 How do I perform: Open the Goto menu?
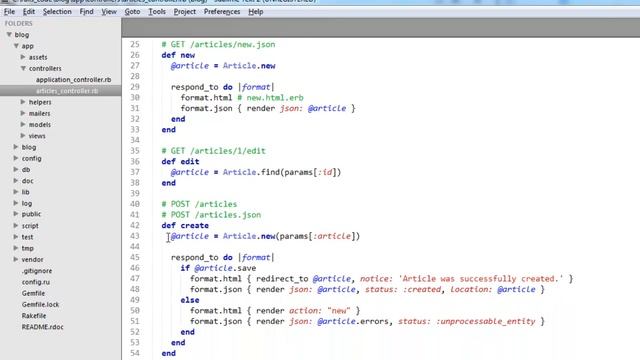[132, 12]
